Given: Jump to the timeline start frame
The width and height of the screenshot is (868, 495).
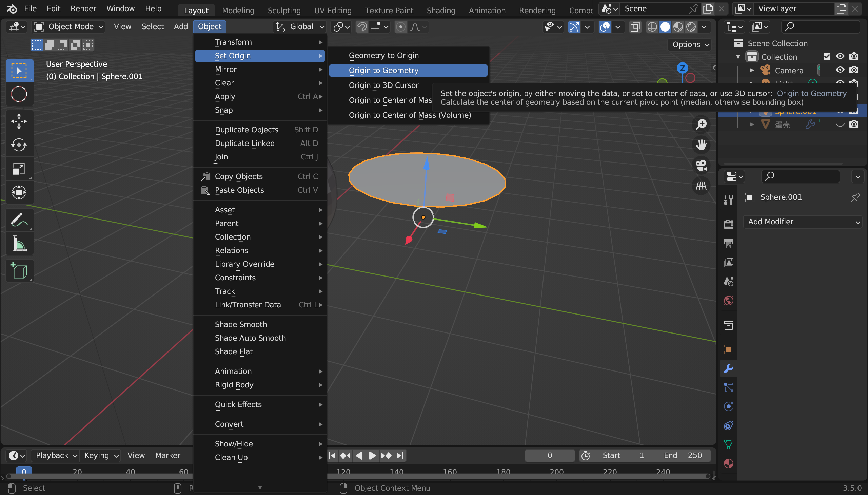Looking at the screenshot, I should click(x=332, y=455).
